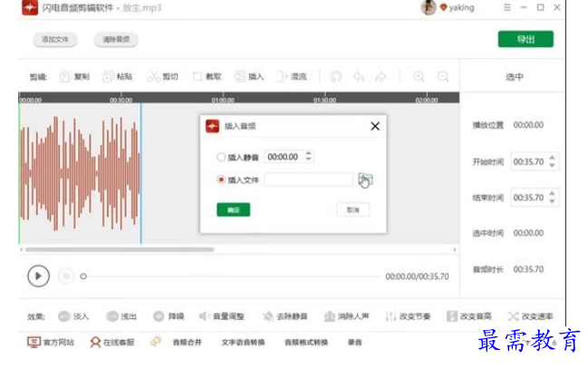This screenshot has width=588, height=369.
Task: Click the circular reset icon beside undo
Action: tap(336, 76)
